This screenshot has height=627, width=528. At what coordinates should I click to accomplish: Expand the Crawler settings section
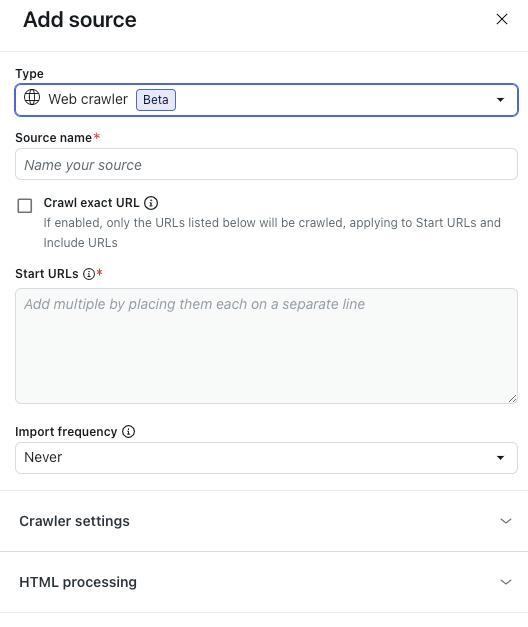coord(264,521)
